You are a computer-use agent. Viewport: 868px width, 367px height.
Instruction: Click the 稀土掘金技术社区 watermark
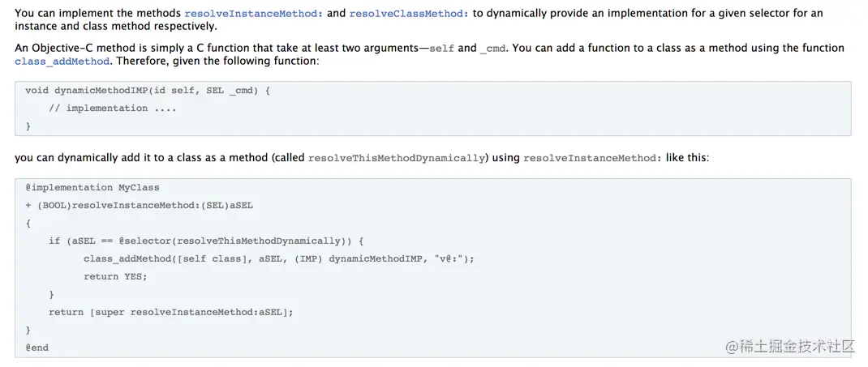pyautogui.click(x=790, y=347)
